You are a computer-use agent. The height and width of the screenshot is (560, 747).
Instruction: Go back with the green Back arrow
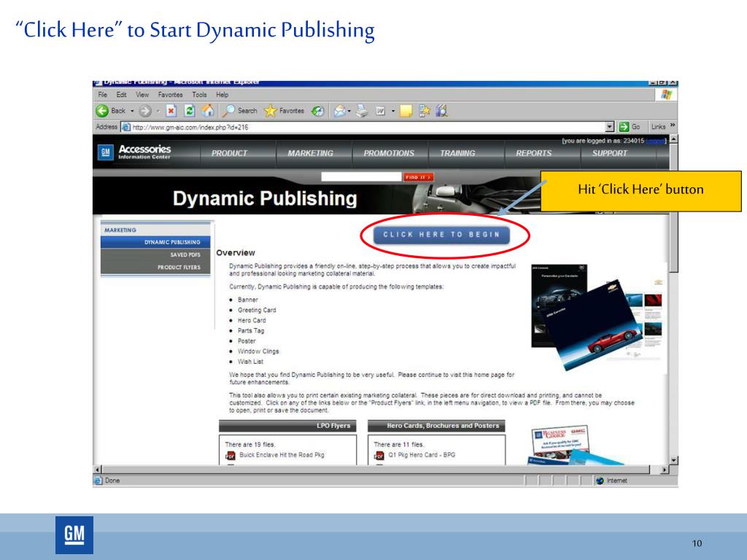click(102, 111)
